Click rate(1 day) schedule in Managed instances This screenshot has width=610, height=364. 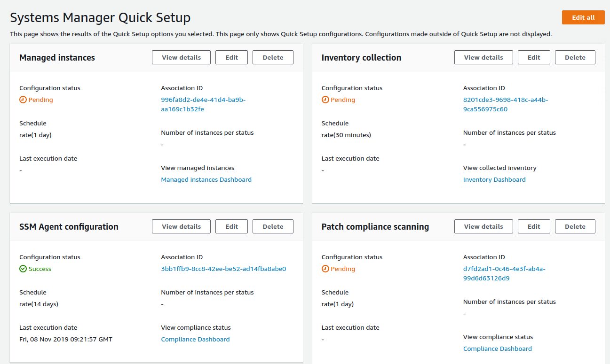35,135
